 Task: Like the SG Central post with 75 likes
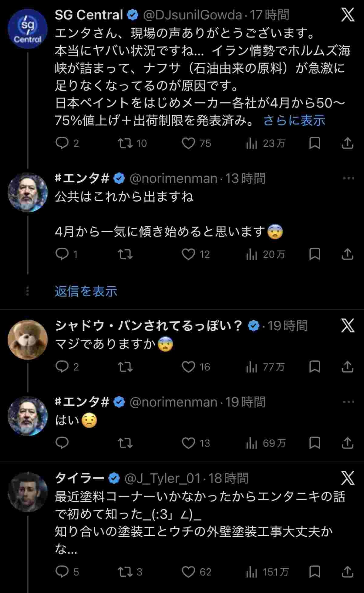tap(188, 143)
